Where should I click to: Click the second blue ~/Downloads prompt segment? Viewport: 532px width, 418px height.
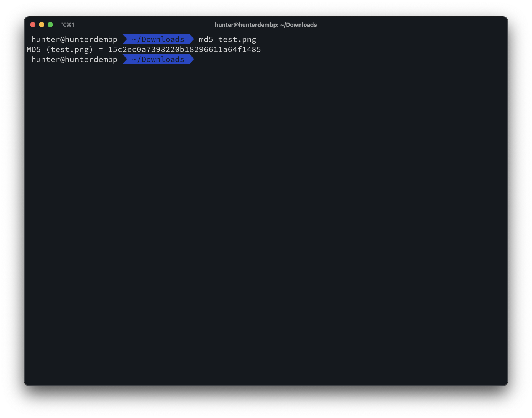158,59
